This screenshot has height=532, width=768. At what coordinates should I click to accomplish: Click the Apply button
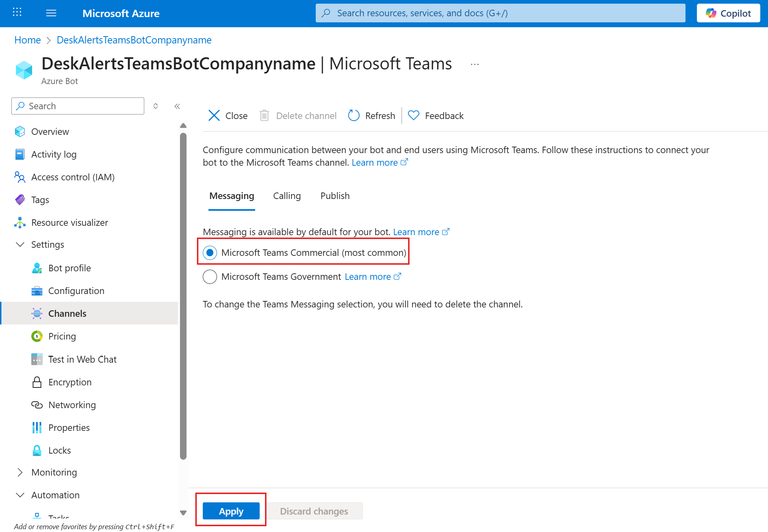231,511
